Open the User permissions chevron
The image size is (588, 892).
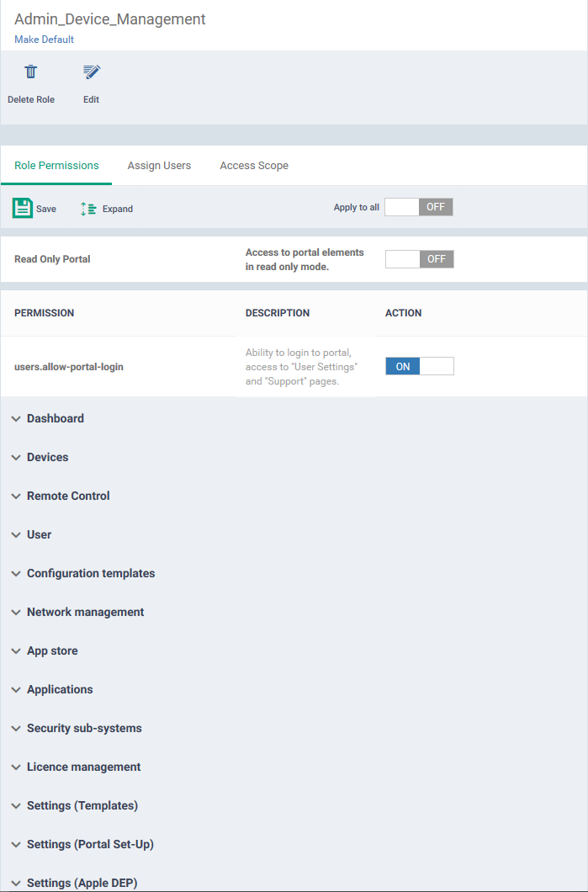tap(16, 534)
